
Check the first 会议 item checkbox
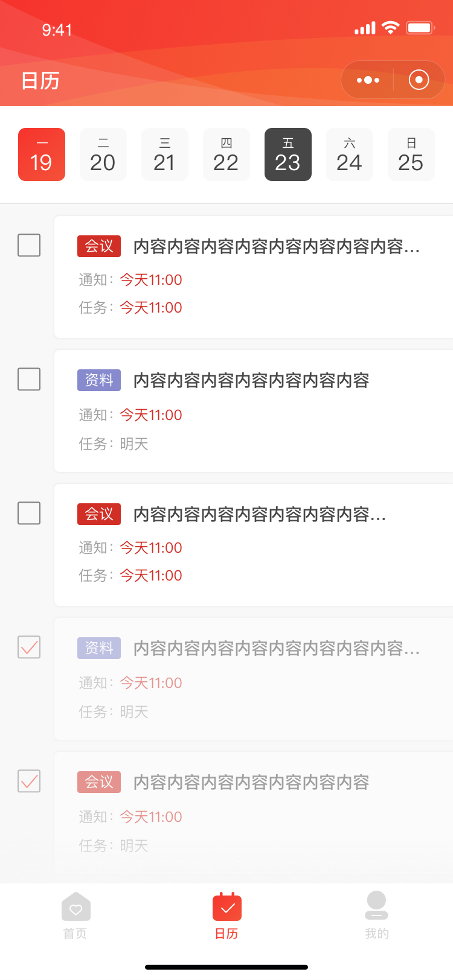[29, 246]
